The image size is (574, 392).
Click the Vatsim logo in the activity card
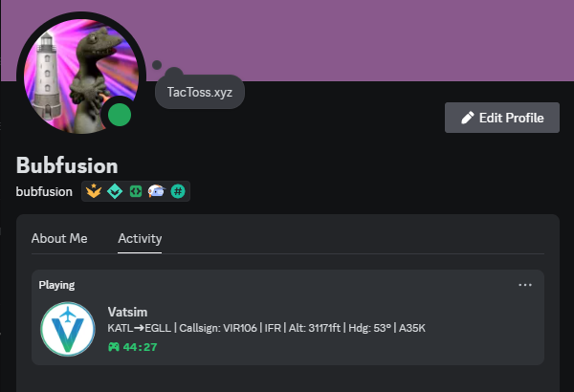point(68,329)
